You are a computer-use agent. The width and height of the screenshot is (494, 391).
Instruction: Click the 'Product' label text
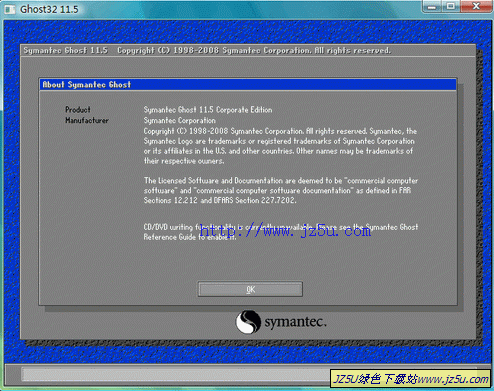point(78,110)
